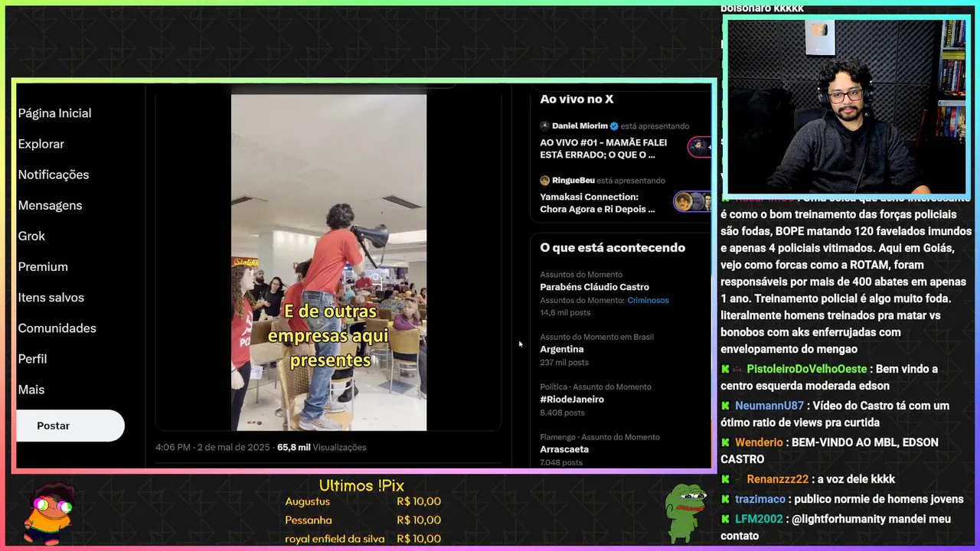Click the pink-ringed live avatar for Miorim broadcast
The width and height of the screenshot is (980, 551).
699,146
